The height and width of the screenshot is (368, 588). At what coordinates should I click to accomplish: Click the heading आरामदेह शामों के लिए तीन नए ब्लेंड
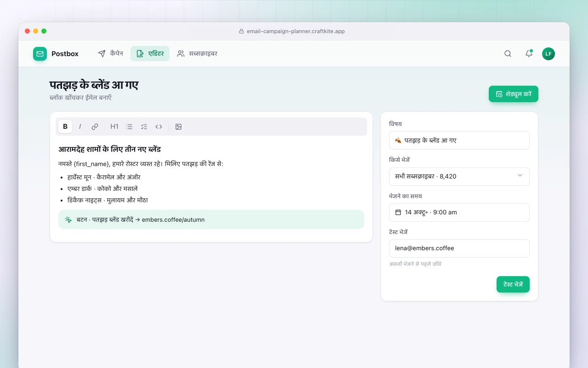[109, 149]
